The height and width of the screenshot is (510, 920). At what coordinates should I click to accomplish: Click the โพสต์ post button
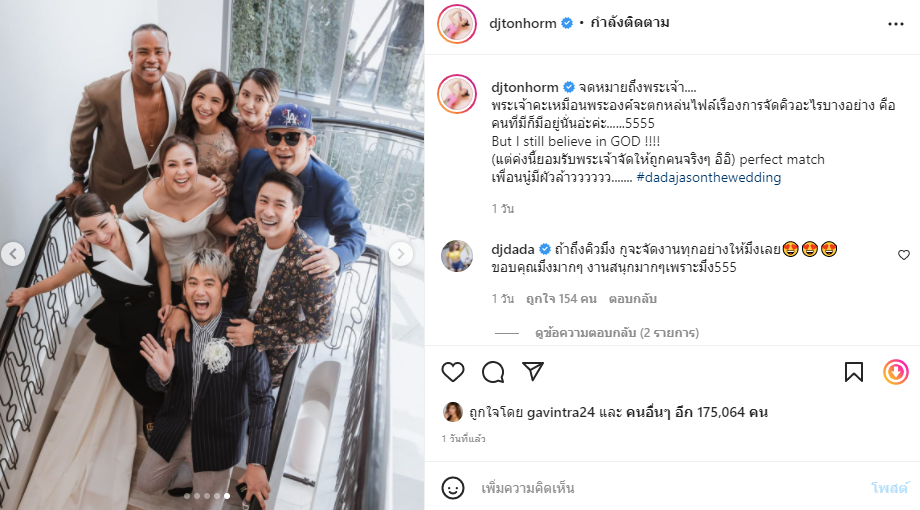point(889,488)
